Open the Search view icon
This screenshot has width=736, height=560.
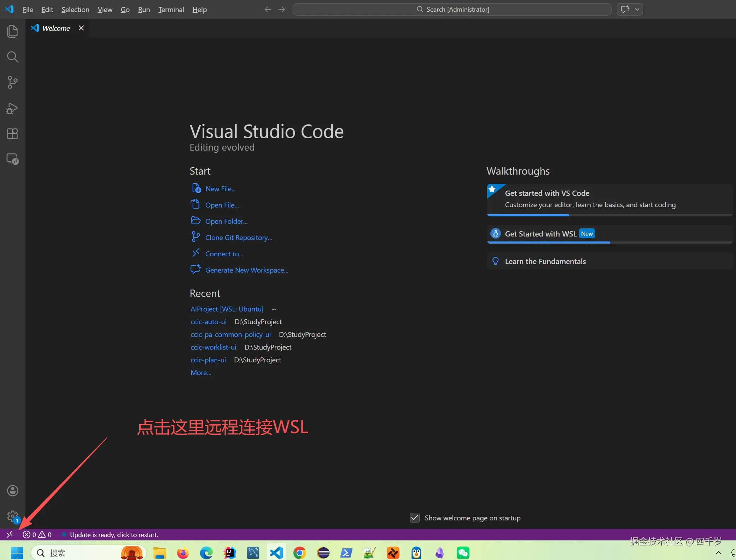click(x=13, y=57)
